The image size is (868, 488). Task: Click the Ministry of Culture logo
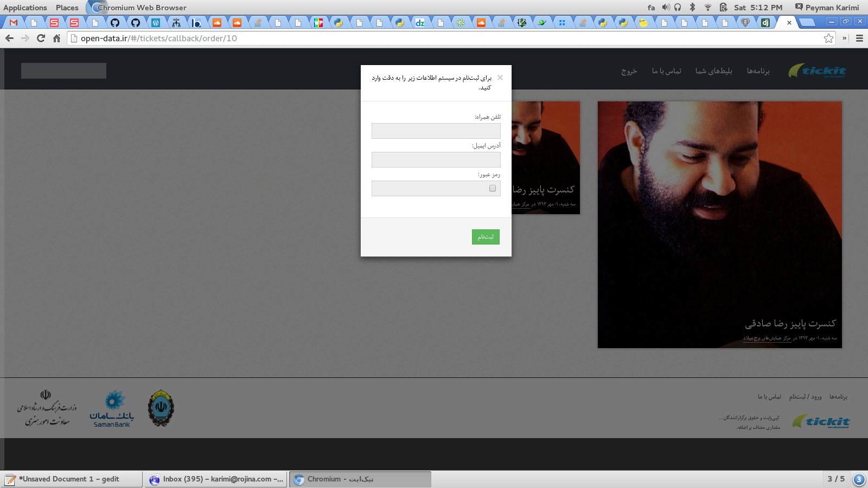pos(47,408)
